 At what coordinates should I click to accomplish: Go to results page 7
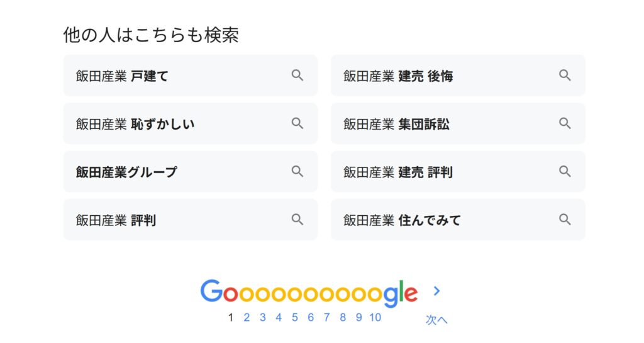326,318
